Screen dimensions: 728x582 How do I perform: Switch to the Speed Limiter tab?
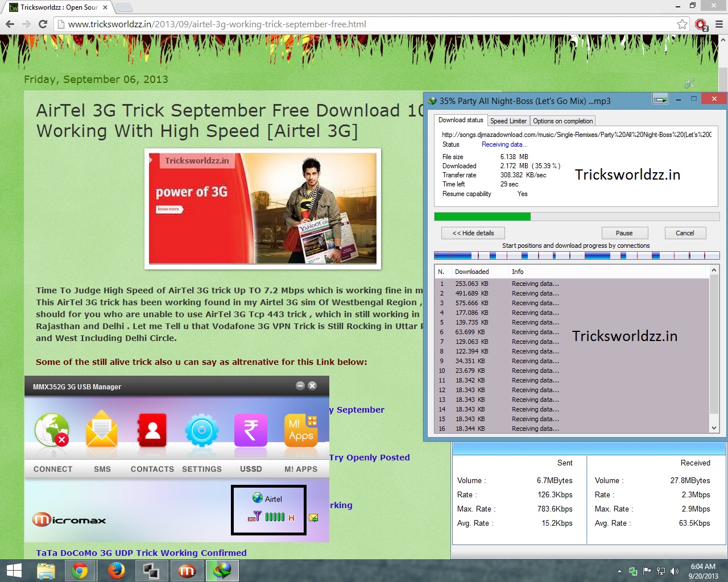508,121
